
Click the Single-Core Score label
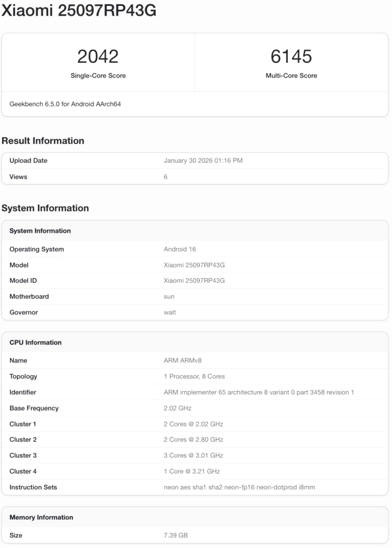[98, 76]
